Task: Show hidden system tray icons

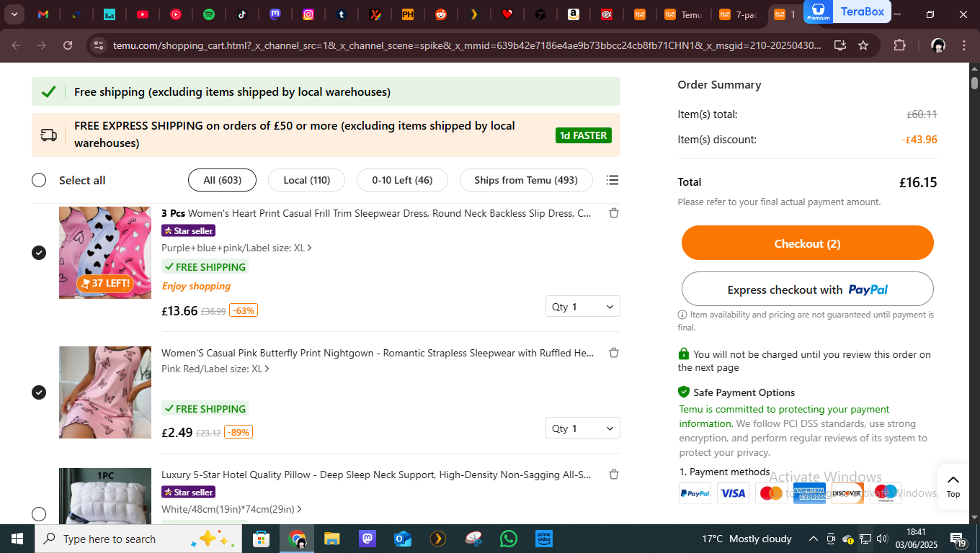Action: click(x=814, y=539)
